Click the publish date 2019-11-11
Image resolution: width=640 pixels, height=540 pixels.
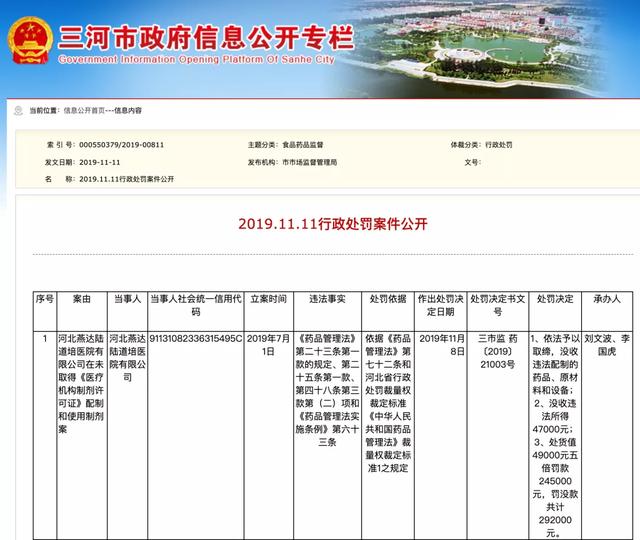(98, 162)
